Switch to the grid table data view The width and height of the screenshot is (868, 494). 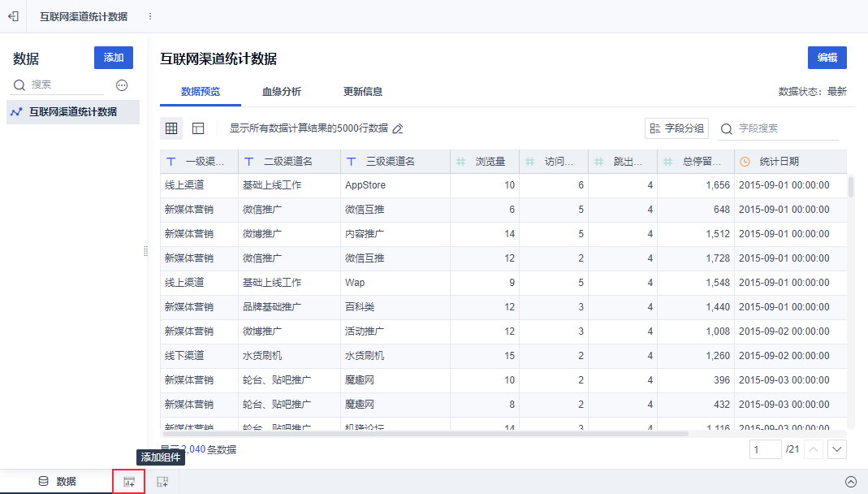(x=171, y=128)
